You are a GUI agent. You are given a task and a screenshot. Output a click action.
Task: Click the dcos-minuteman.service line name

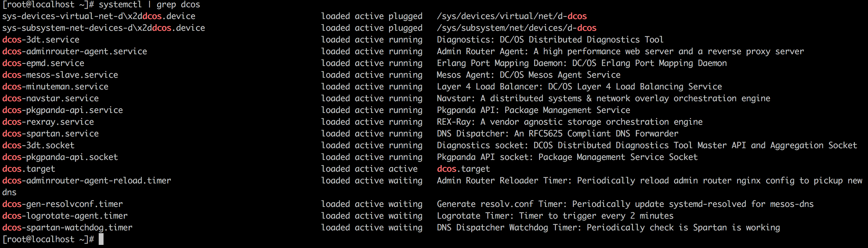pos(55,87)
